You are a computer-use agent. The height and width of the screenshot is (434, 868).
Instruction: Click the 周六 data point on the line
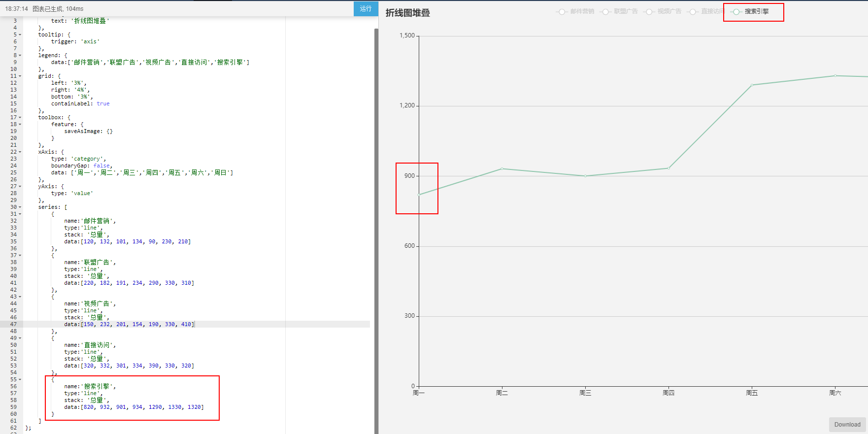835,75
